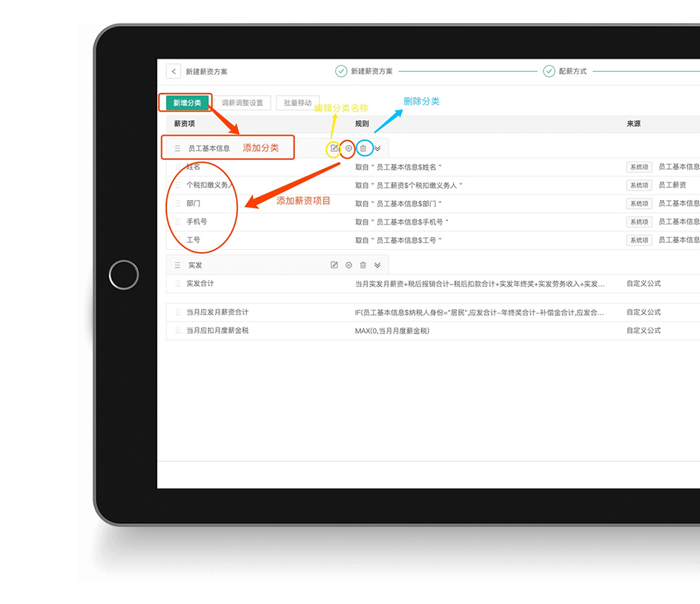Delete the 员工基本信息 category

(363, 148)
